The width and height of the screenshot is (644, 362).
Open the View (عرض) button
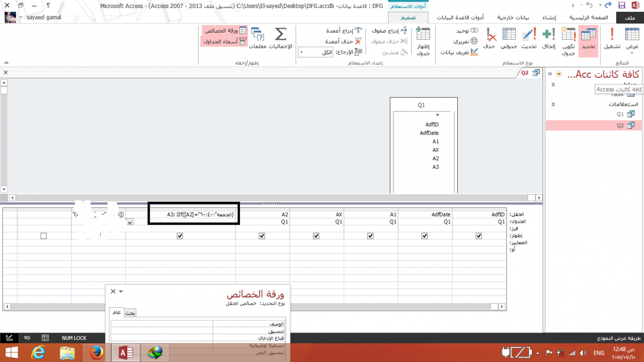point(632,41)
